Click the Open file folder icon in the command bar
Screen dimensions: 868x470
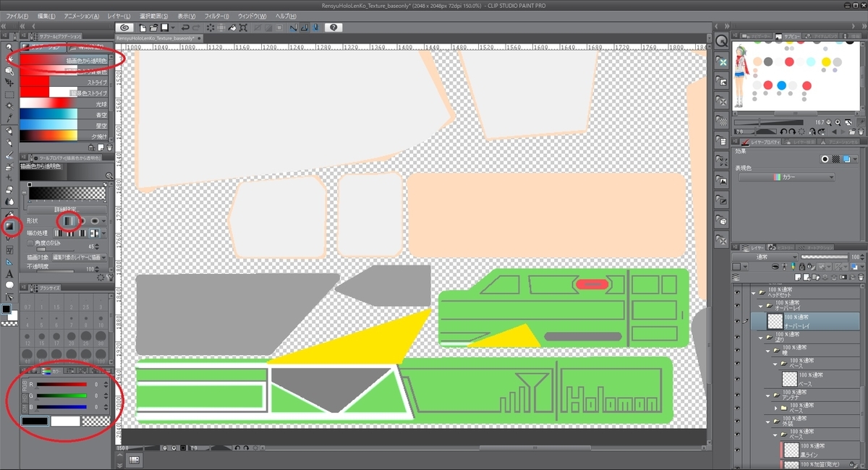click(x=154, y=27)
